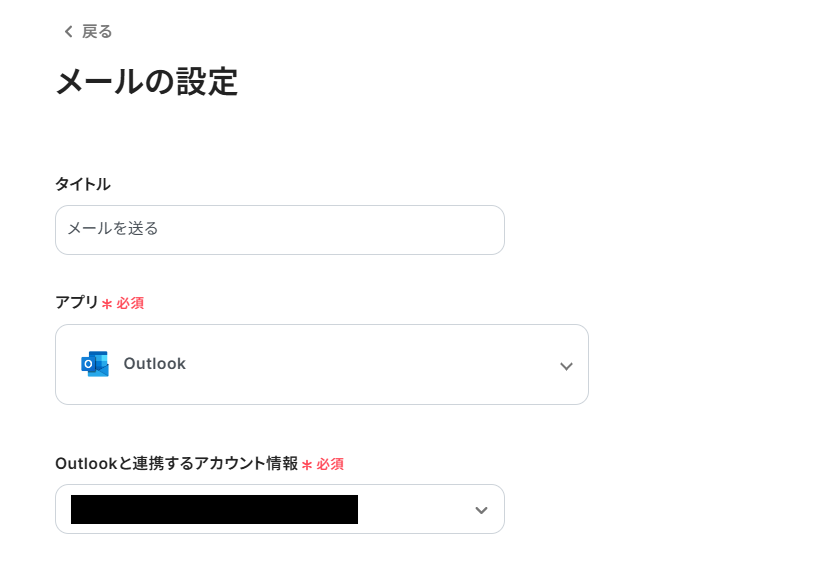
Task: Select the Outlook text in app selector
Action: point(154,364)
